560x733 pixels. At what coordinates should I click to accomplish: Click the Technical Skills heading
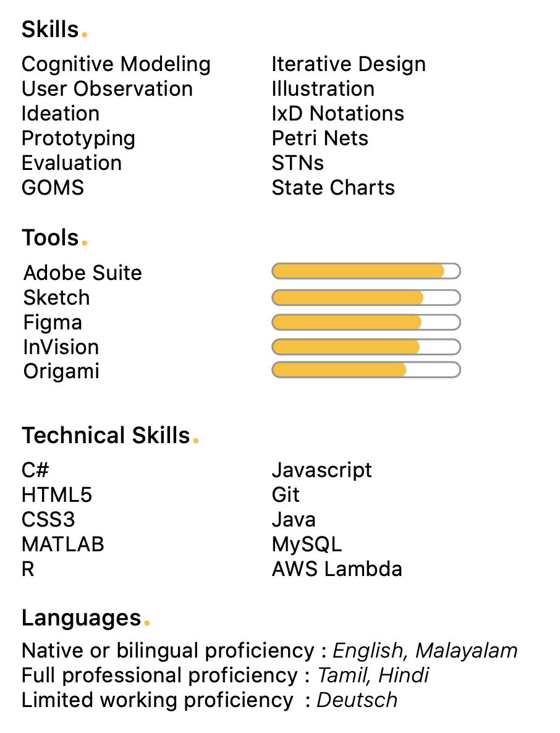point(106,436)
